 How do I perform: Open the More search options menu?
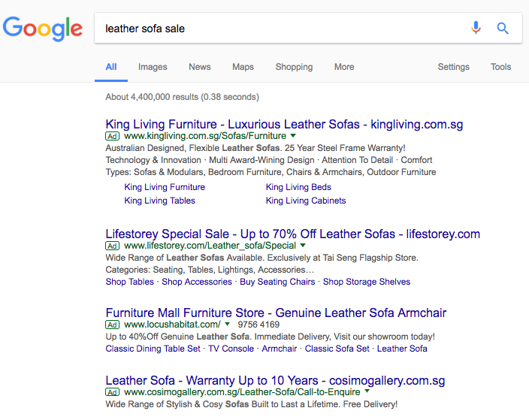tap(344, 67)
